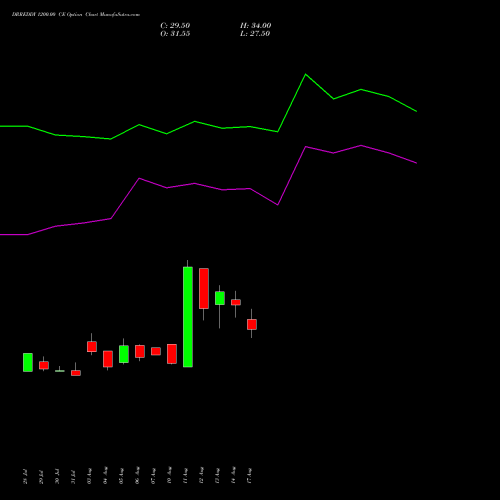Select the red candlestick for 07 Aug
Viewport: 500px width, 500px height.
click(156, 351)
